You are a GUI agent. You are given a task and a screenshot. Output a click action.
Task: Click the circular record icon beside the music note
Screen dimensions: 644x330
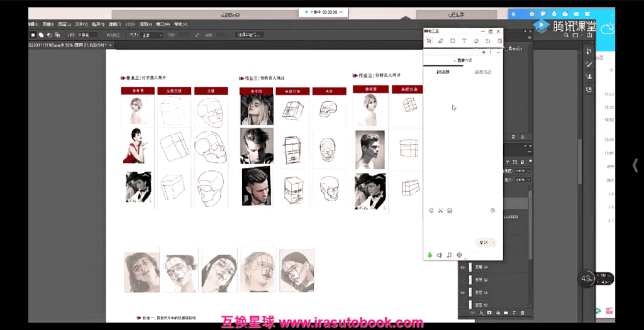point(459,255)
